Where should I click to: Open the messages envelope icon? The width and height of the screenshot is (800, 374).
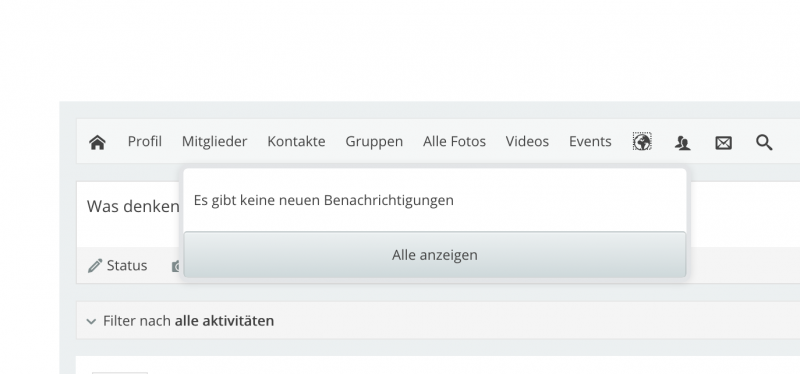click(x=723, y=143)
